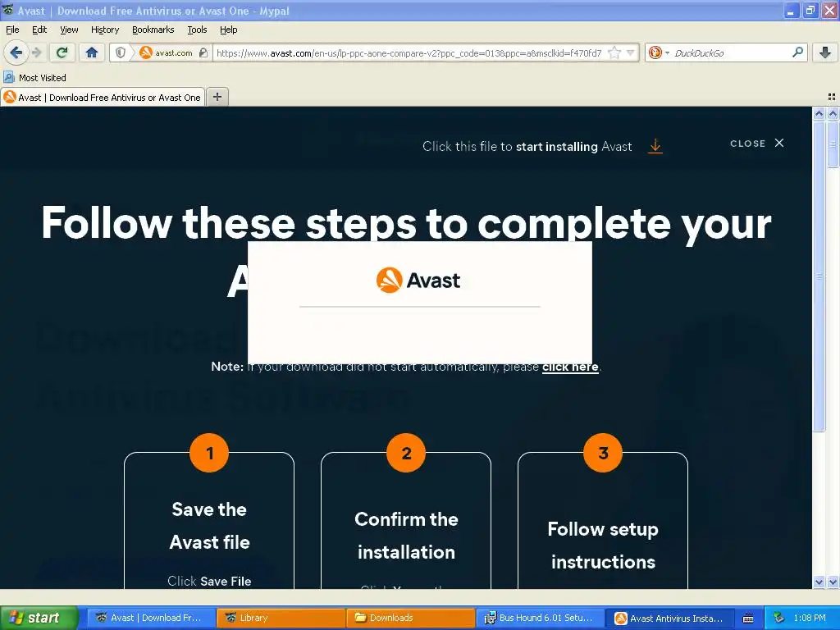The height and width of the screenshot is (630, 840).
Task: Switch to the Bus Hound 6.01 Setup taskbar button
Action: coord(541,618)
